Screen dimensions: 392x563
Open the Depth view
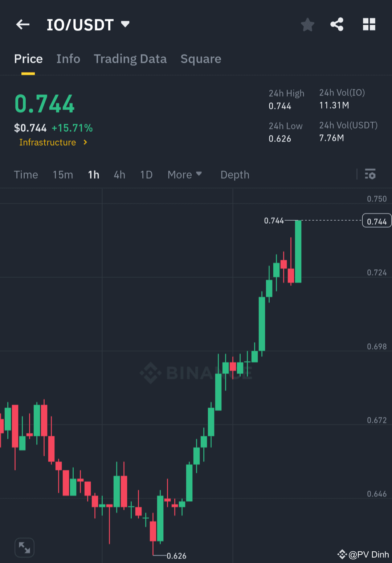coord(234,175)
